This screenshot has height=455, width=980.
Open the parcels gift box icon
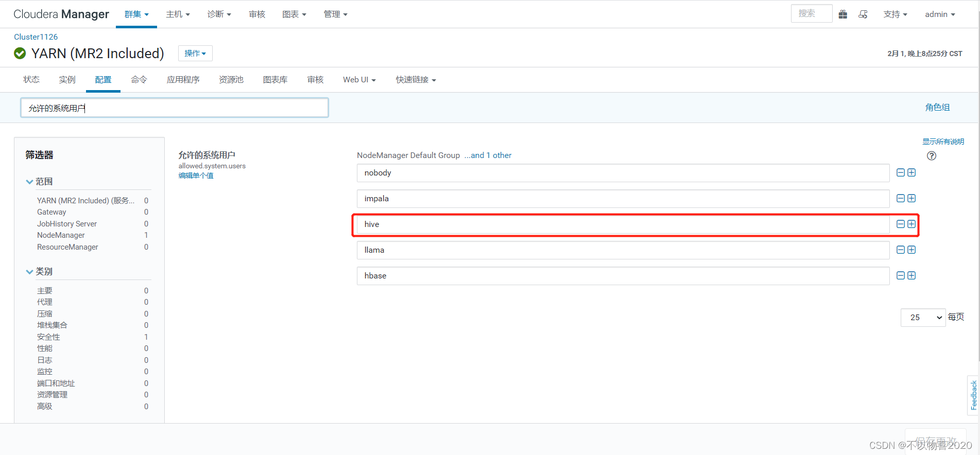point(843,14)
